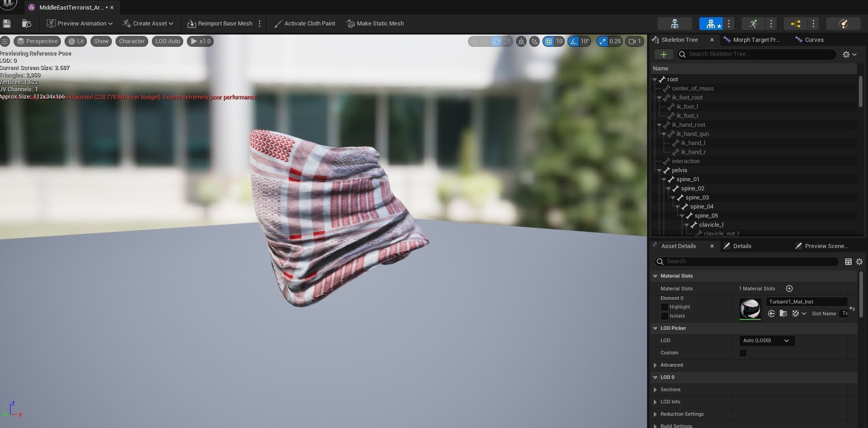Save the current skeletal mesh asset
The width and height of the screenshot is (868, 428).
coord(7,24)
